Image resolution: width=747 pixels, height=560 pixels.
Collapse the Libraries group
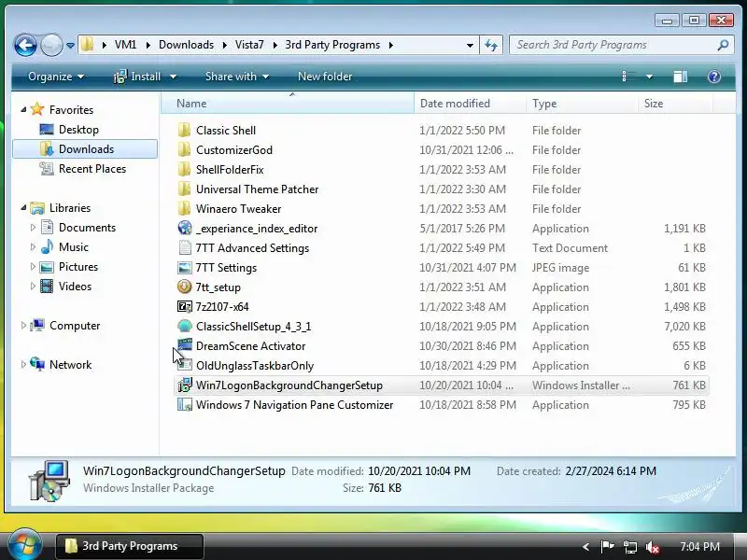click(x=23, y=207)
